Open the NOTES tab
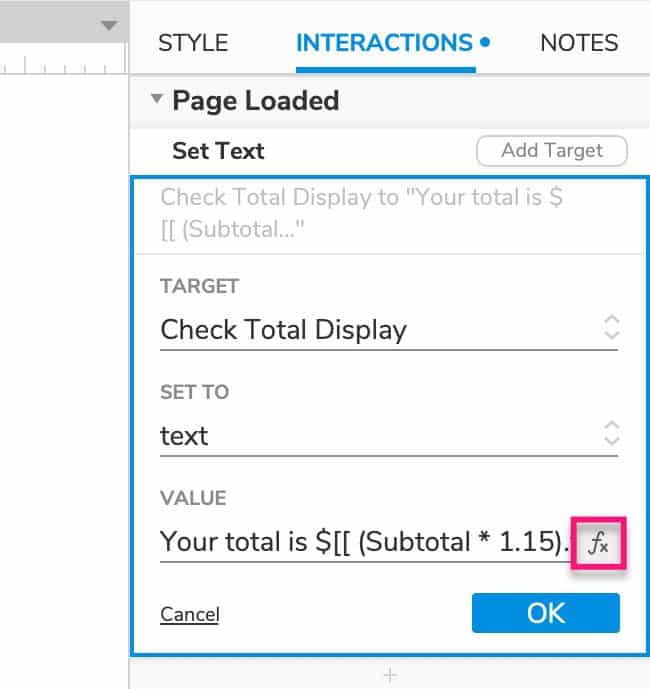The height and width of the screenshot is (689, 650). pyautogui.click(x=579, y=43)
